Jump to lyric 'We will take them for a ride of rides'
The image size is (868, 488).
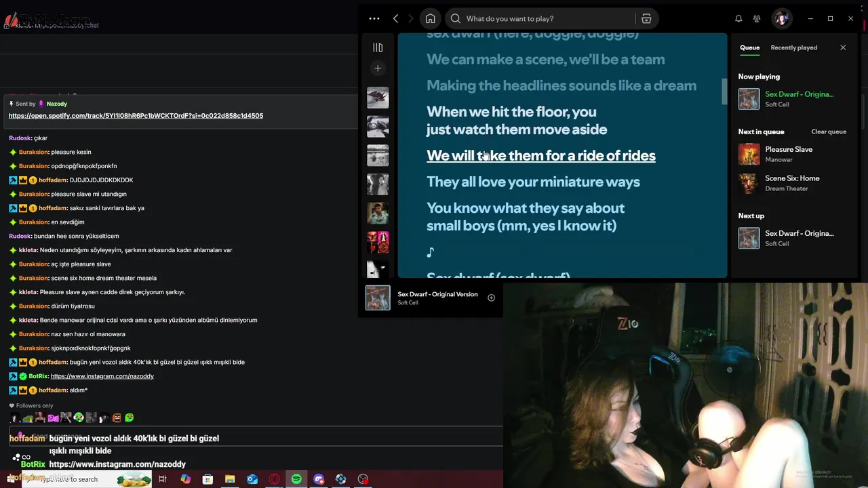coord(540,155)
